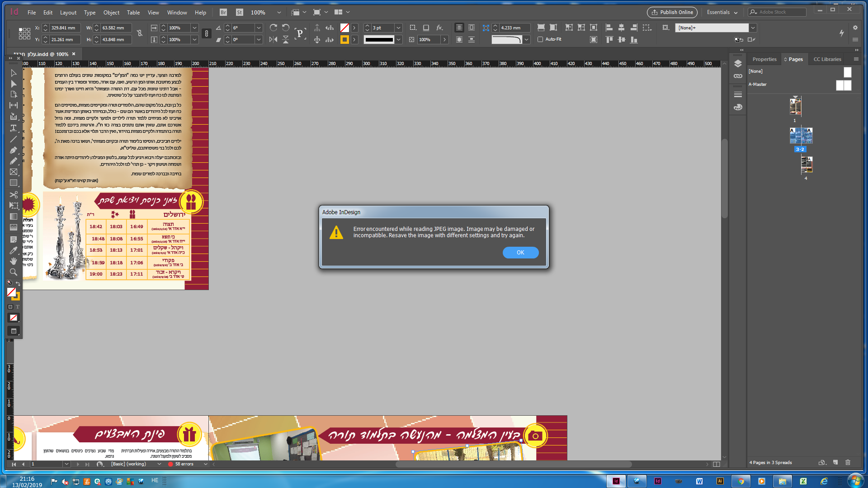Image resolution: width=868 pixels, height=488 pixels.
Task: Toggle constrain proportions for scale percentages
Action: (206, 33)
